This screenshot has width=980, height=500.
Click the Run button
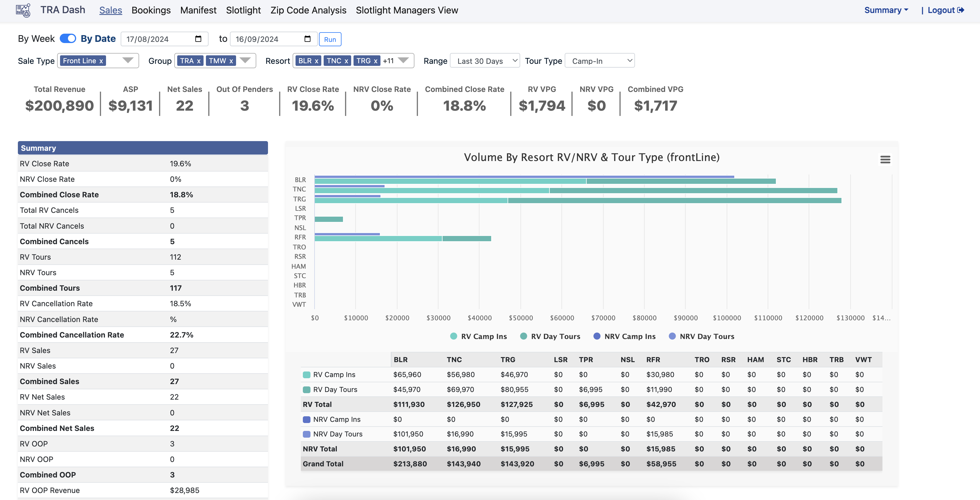pyautogui.click(x=330, y=39)
